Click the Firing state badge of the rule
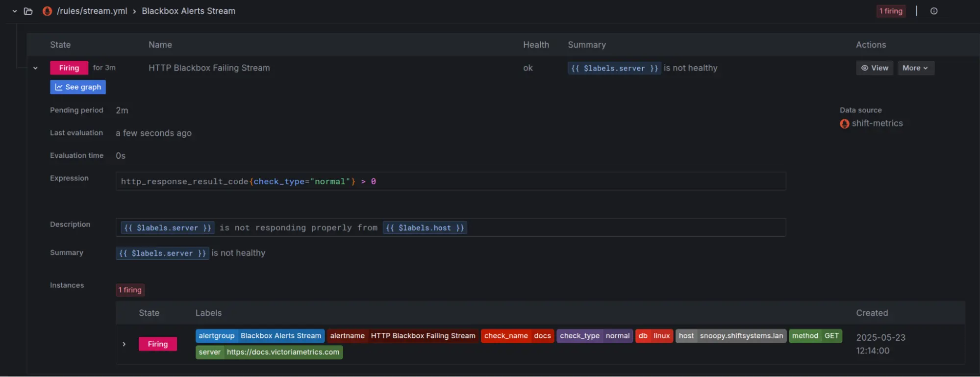Viewport: 980px width, 377px height. point(69,68)
